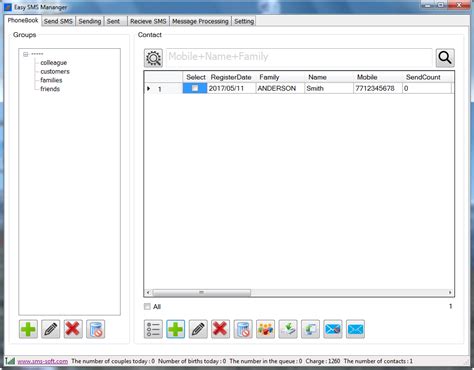This screenshot has height=370, width=474.
Task: Select row header number 1
Action: pyautogui.click(x=163, y=88)
